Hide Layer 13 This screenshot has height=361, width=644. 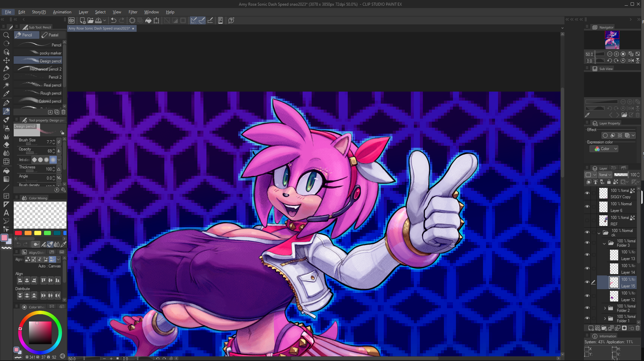tap(587, 255)
